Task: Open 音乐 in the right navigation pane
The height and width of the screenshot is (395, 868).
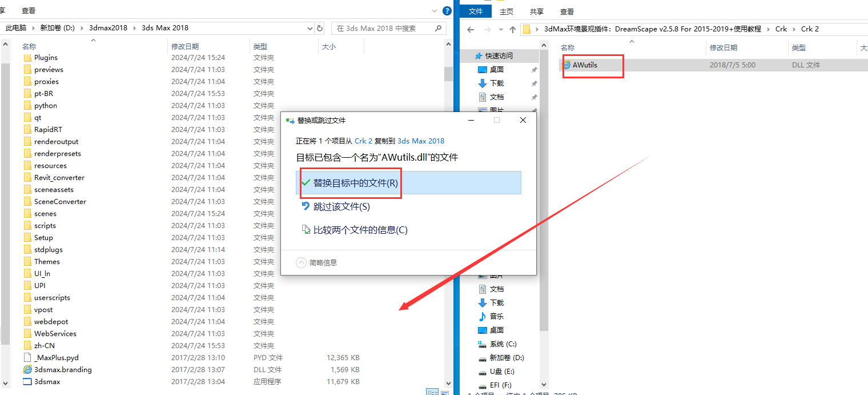Action: [496, 316]
